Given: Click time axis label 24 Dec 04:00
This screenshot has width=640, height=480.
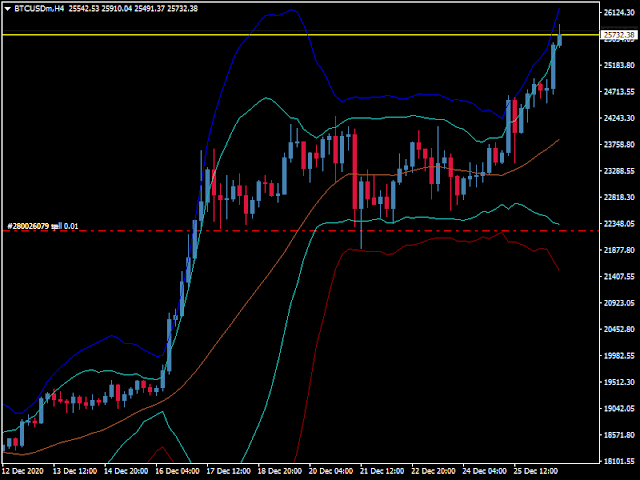Looking at the screenshot, I should pos(484,471).
